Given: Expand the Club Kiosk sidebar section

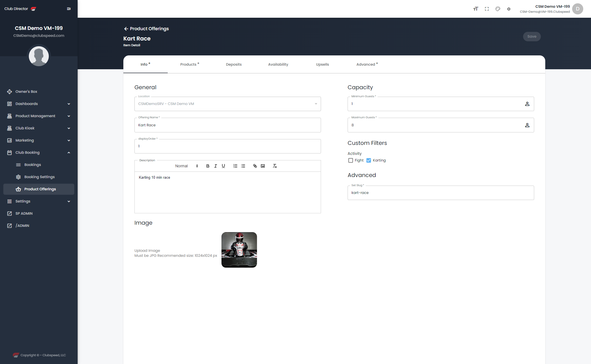Looking at the screenshot, I should click(x=39, y=128).
